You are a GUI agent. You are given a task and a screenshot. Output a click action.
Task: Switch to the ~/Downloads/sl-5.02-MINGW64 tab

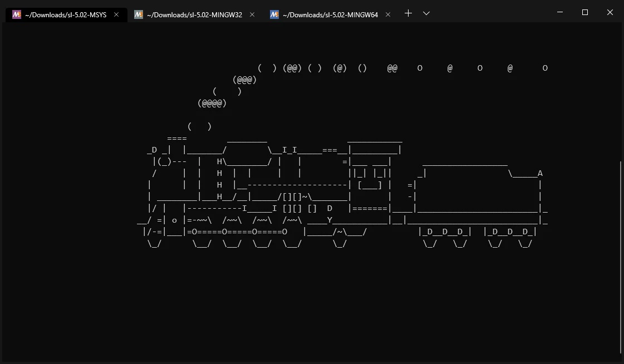tap(330, 14)
